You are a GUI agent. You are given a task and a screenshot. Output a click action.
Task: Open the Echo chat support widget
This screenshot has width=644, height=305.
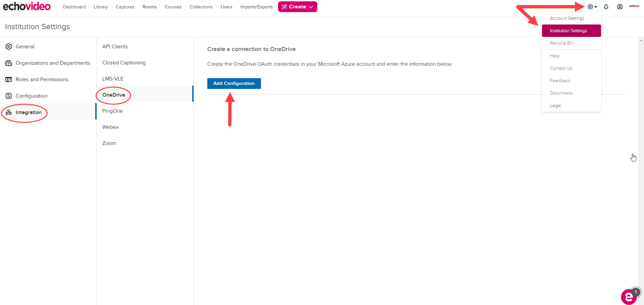[629, 297]
